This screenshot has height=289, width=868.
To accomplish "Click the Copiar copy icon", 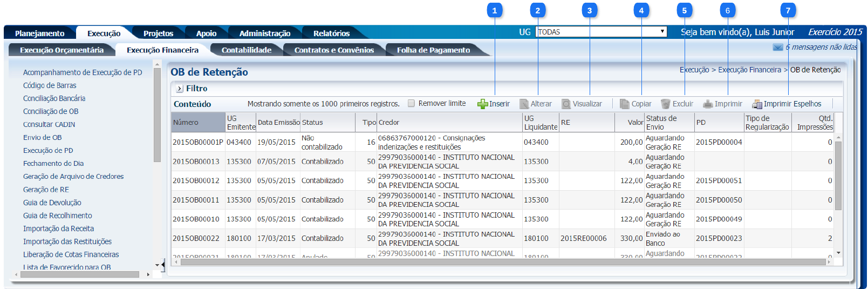I will [x=625, y=104].
